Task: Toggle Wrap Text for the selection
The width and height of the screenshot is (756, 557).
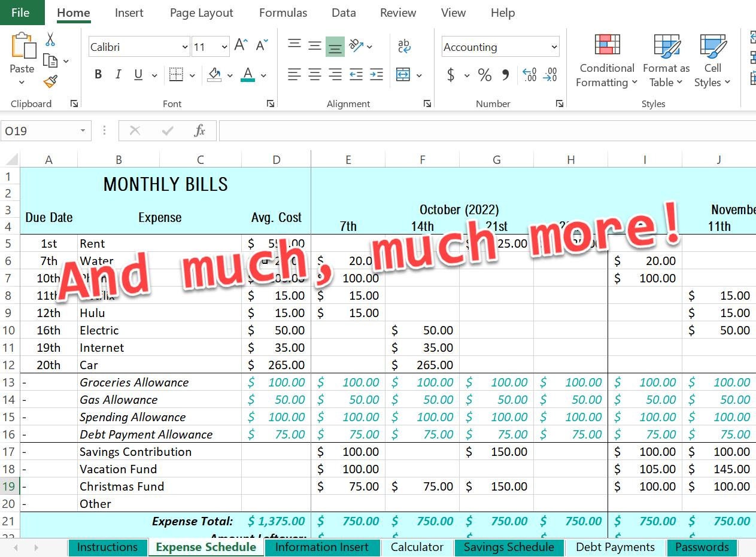Action: tap(403, 45)
